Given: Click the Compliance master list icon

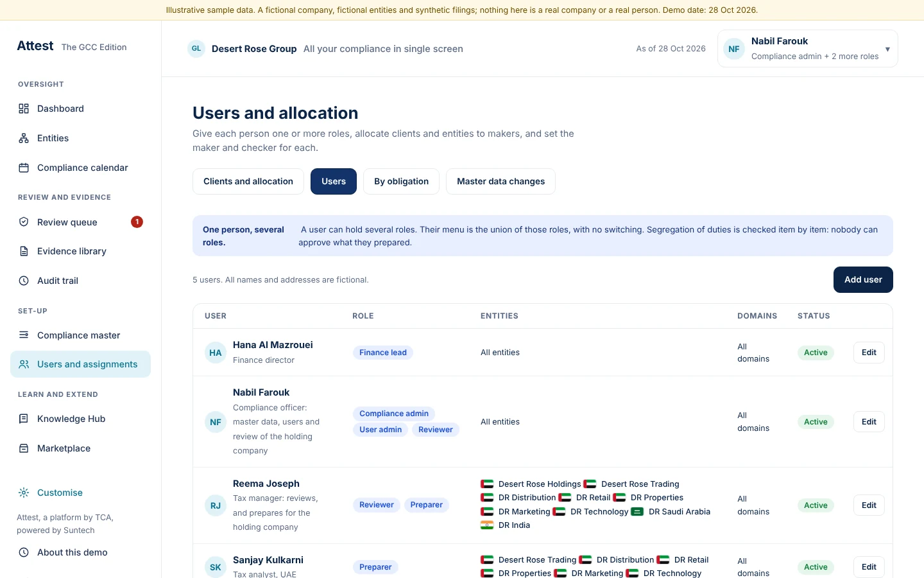Looking at the screenshot, I should 24,335.
